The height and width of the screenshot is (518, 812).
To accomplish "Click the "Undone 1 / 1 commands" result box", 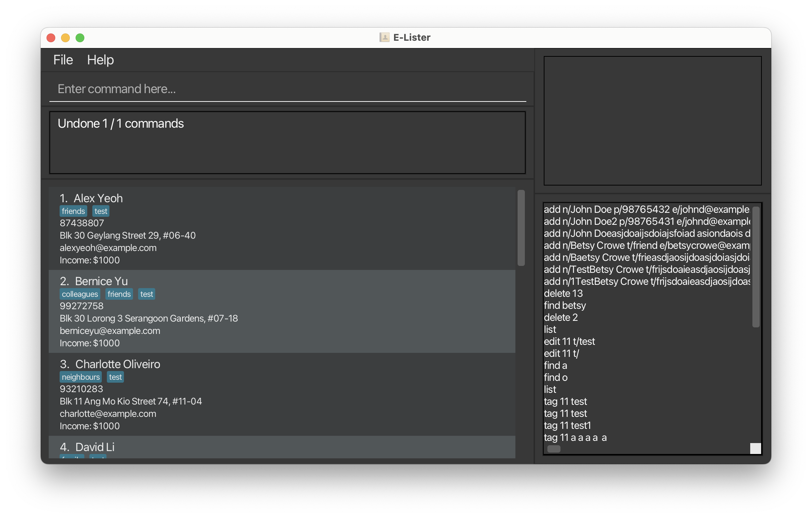I will point(287,142).
